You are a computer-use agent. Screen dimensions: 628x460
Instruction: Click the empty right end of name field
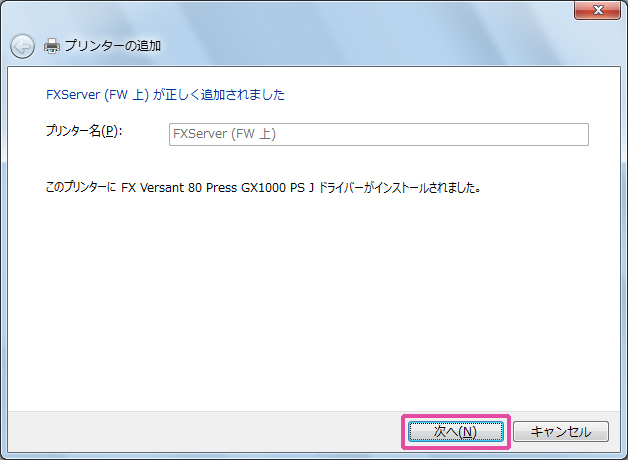pyautogui.click(x=540, y=134)
